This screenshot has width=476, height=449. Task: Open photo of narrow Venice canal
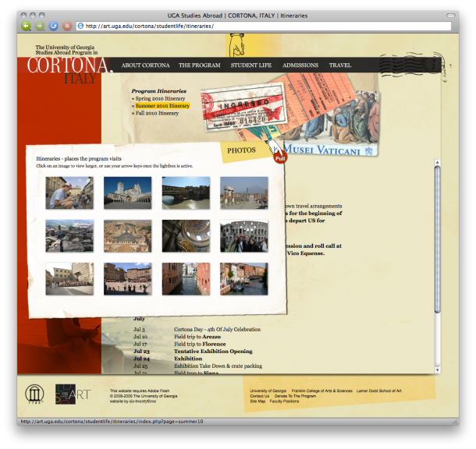[186, 279]
